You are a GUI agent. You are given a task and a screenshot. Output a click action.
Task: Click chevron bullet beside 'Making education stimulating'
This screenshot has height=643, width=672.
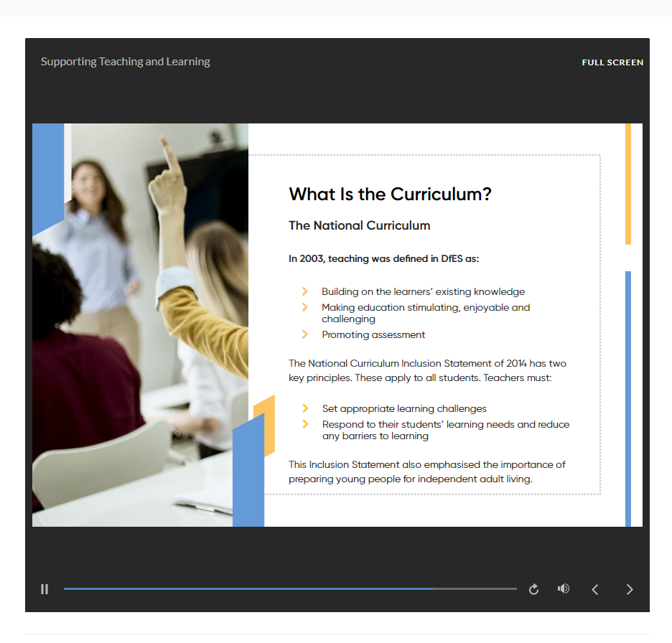[305, 307]
